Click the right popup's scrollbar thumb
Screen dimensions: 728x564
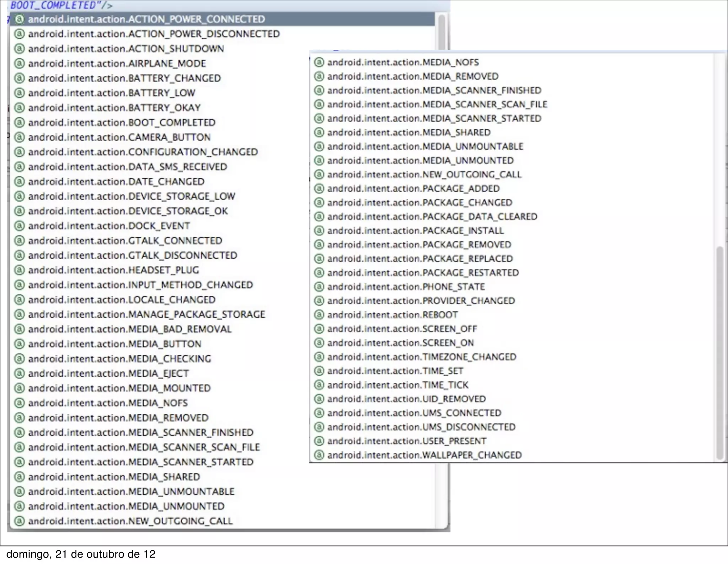click(720, 352)
